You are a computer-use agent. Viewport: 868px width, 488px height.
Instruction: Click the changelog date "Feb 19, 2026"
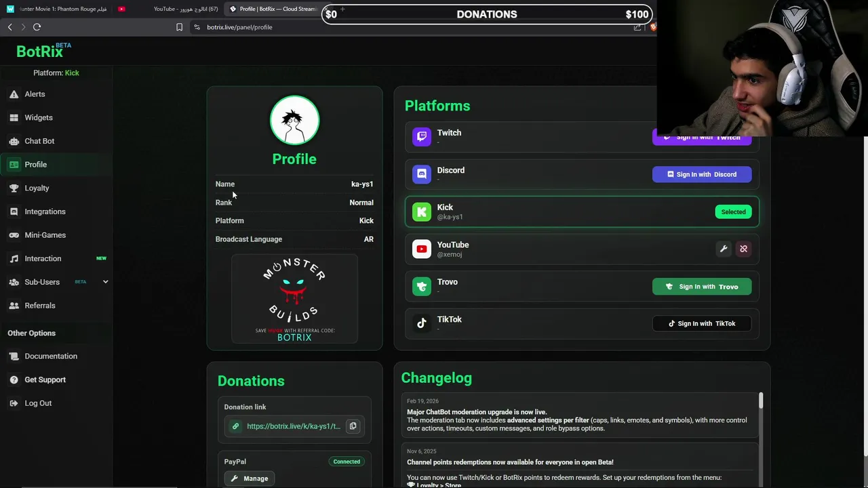(422, 401)
